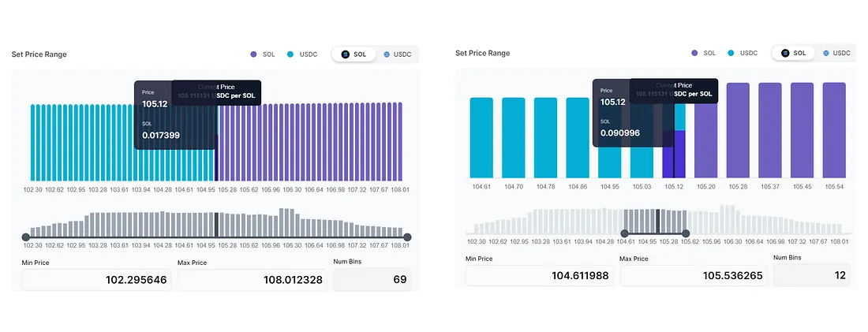Click blue USDC legend dot, right chart
Image resolution: width=868 pixels, height=332 pixels.
(731, 53)
